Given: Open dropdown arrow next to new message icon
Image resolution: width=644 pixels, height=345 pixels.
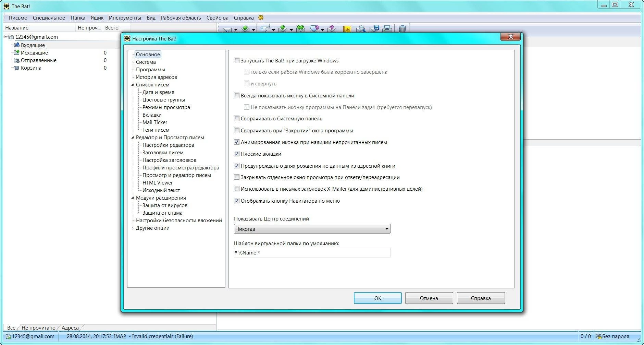Looking at the screenshot, I should click(x=273, y=30).
